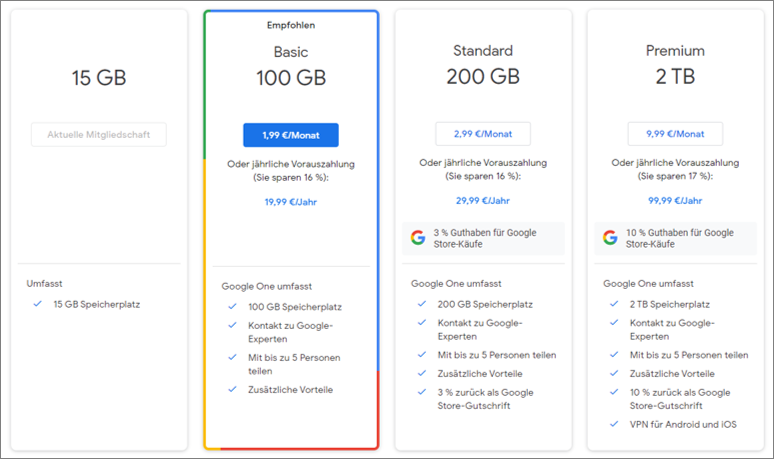774x459 pixels.
Task: Choose the 9,99 €/Monat Premium plan button
Action: (x=675, y=134)
